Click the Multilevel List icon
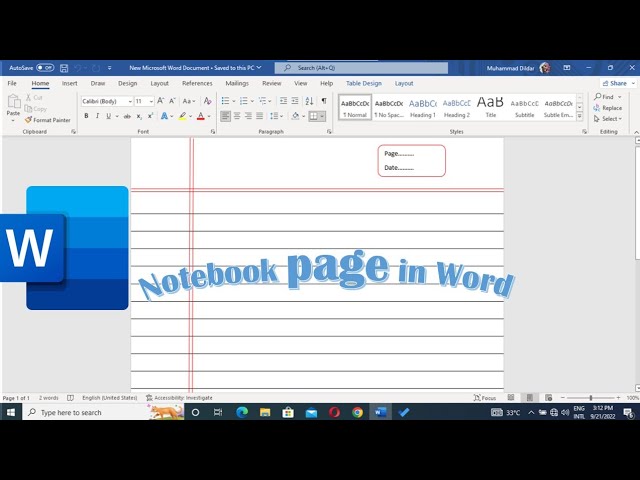640x480 pixels. (x=262, y=101)
